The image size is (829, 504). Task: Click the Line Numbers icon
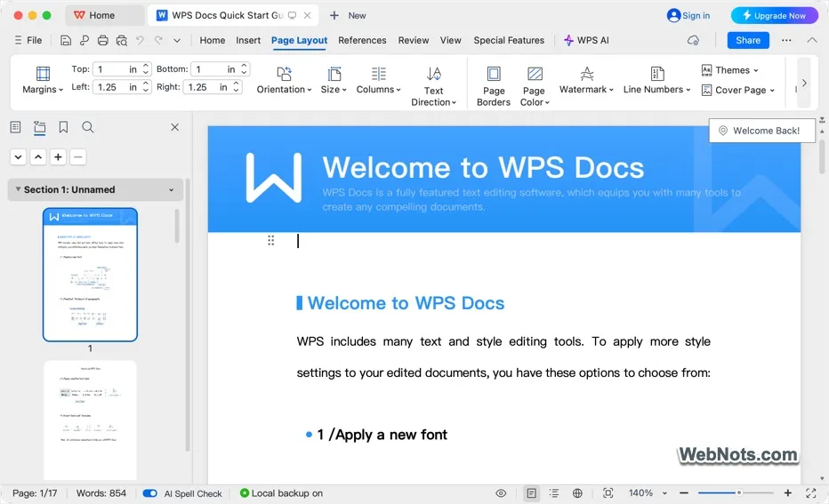[657, 75]
